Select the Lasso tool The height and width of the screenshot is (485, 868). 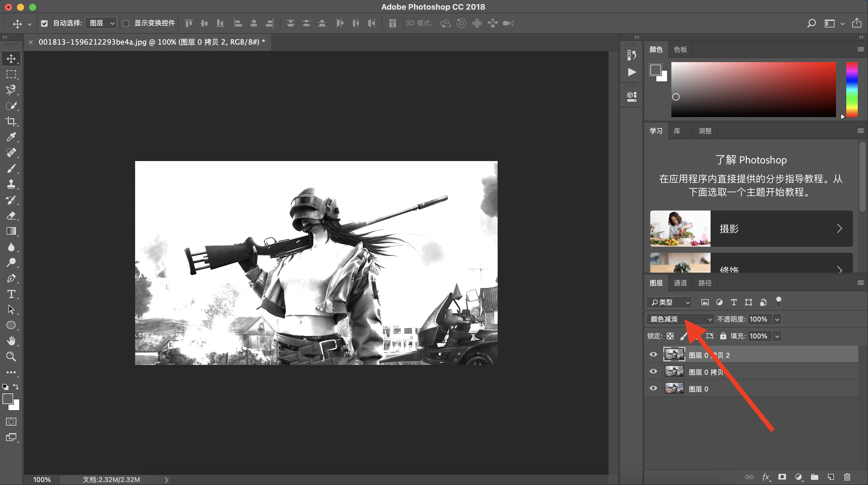(11, 90)
